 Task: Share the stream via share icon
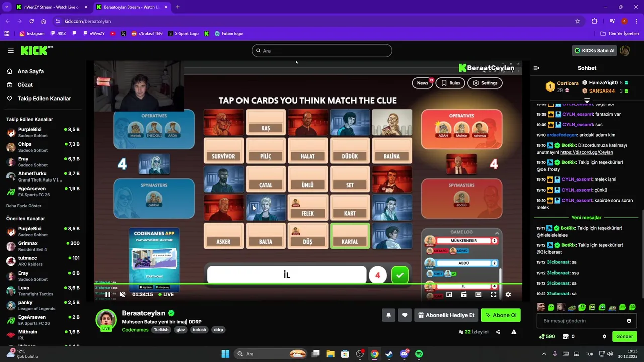click(498, 332)
